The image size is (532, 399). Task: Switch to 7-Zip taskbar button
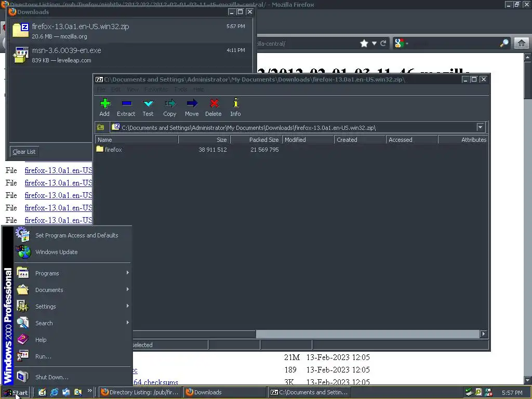click(309, 392)
